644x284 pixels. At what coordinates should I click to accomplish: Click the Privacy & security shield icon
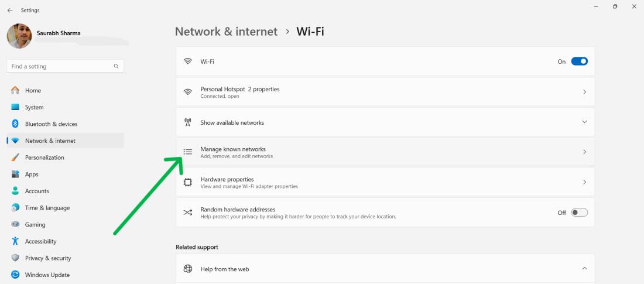tap(15, 258)
